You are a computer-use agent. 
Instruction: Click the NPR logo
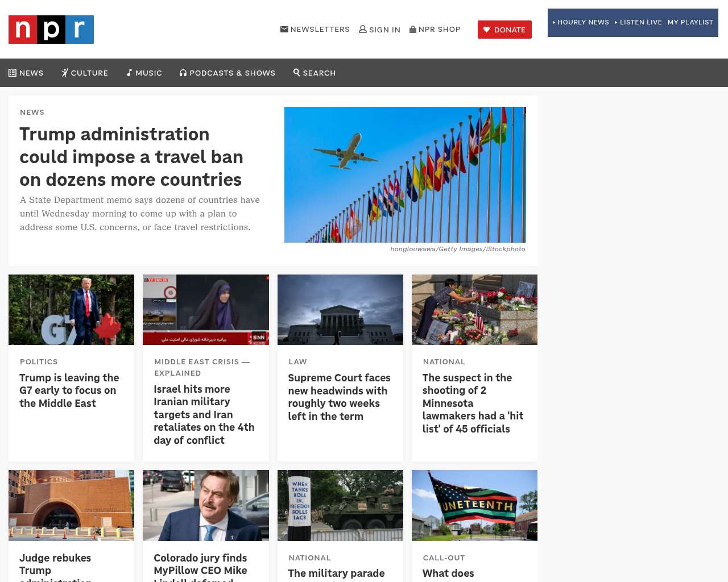click(x=51, y=30)
